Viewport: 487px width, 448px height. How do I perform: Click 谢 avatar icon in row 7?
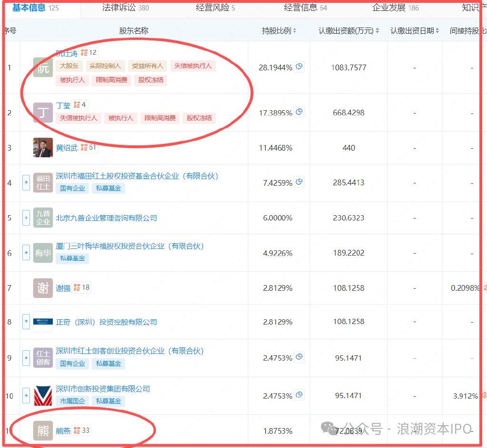click(43, 288)
